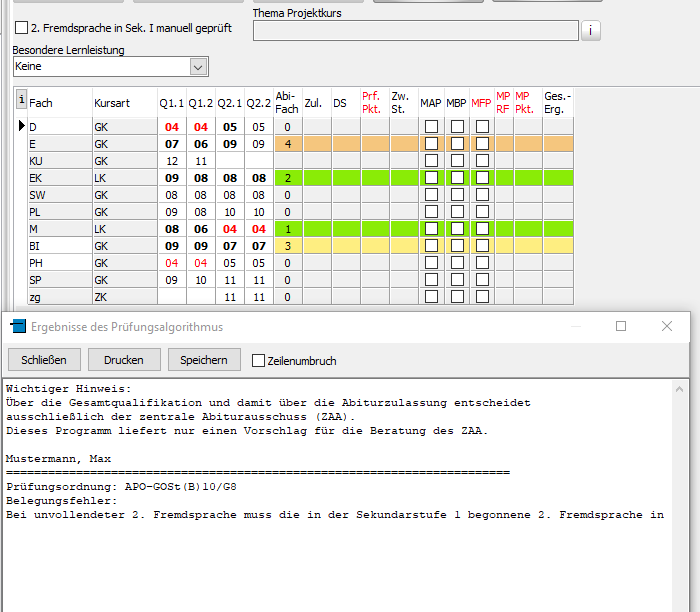The image size is (700, 612).
Task: Click the DS column header
Action: tap(346, 103)
